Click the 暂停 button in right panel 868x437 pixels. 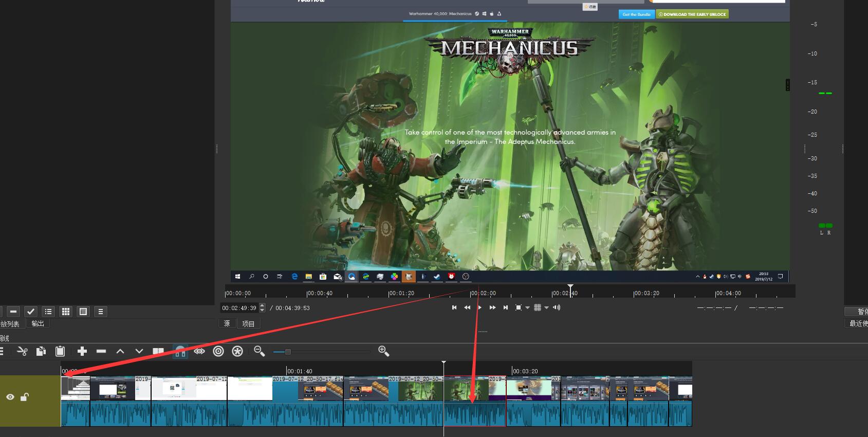pos(857,312)
